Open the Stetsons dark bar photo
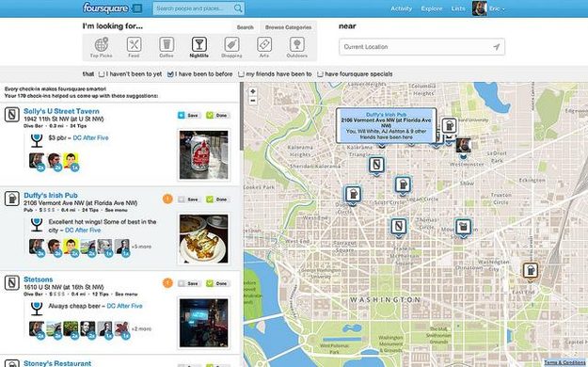 (203, 323)
